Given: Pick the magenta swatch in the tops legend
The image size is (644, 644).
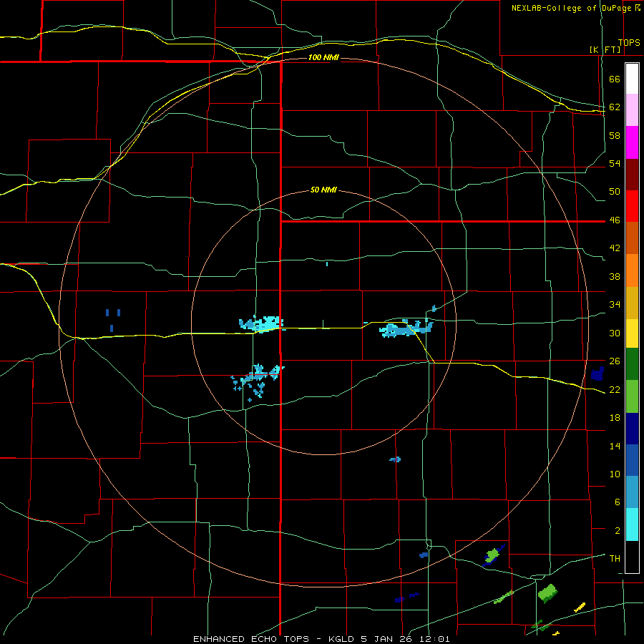Looking at the screenshot, I should 632,142.
